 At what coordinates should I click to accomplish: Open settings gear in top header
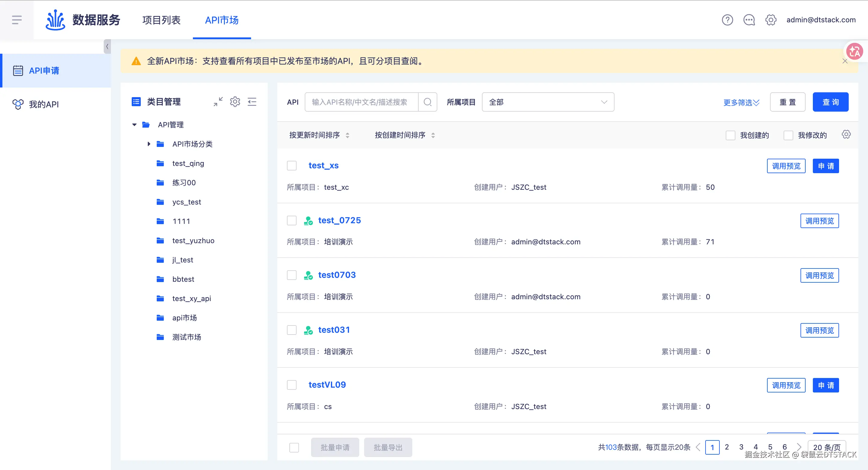(771, 20)
